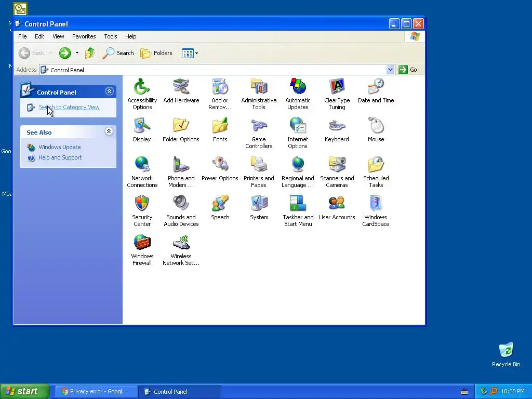Open the View menu
The width and height of the screenshot is (532, 399).
pyautogui.click(x=58, y=36)
